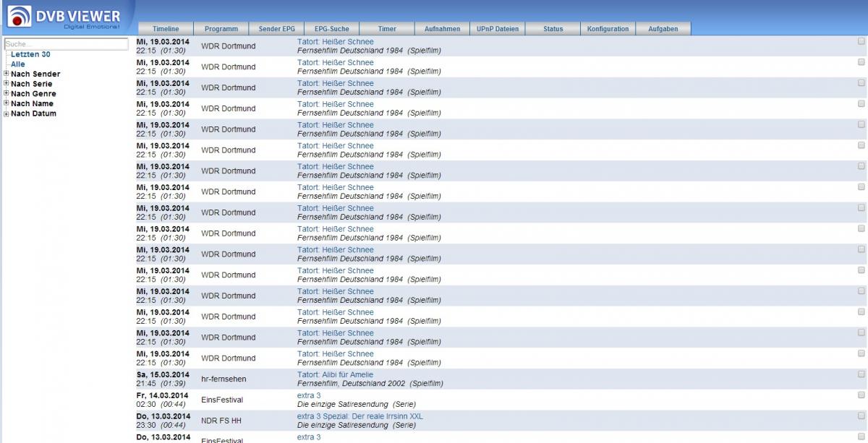Open the Sender EPG tab
868x443 pixels.
tap(276, 29)
